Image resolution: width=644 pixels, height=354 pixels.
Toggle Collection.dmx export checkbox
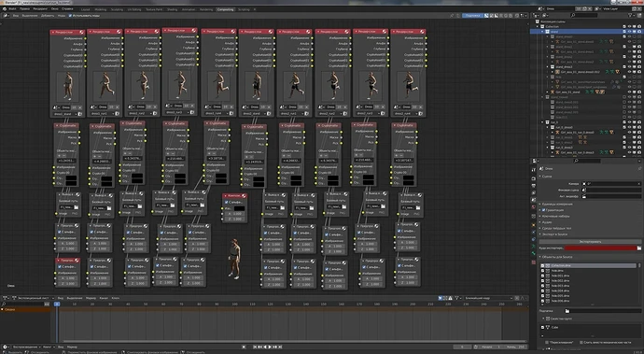542,265
